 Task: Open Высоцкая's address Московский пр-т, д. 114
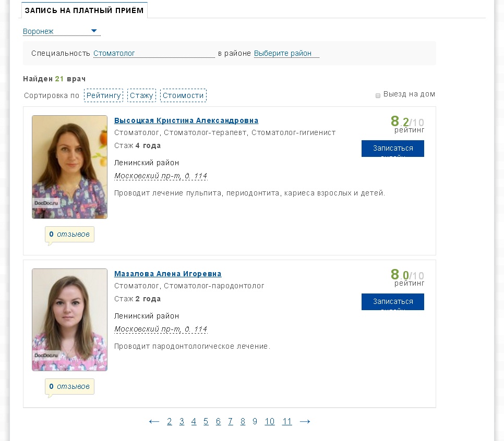pos(161,176)
